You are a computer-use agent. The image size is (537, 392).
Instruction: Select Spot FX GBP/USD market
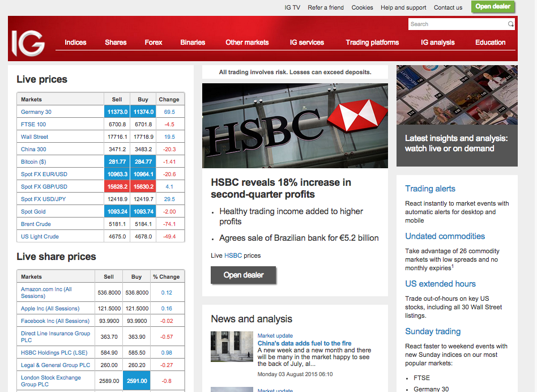coord(44,187)
